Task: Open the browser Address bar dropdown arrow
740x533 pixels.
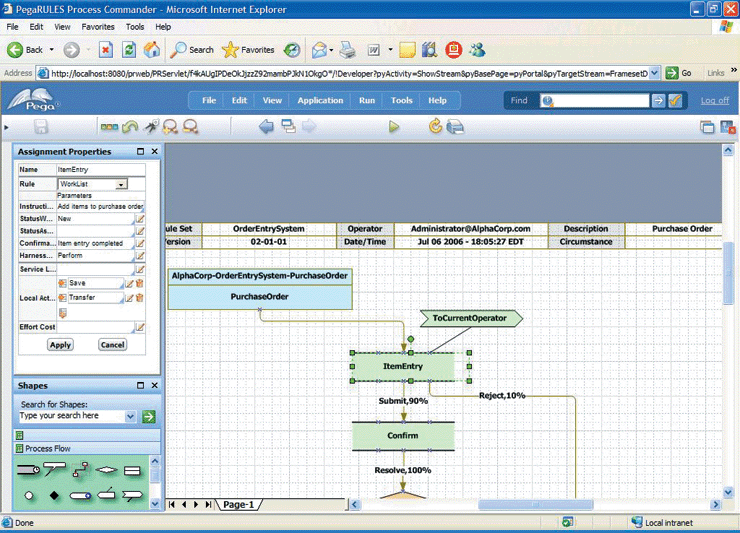Action: click(654, 73)
